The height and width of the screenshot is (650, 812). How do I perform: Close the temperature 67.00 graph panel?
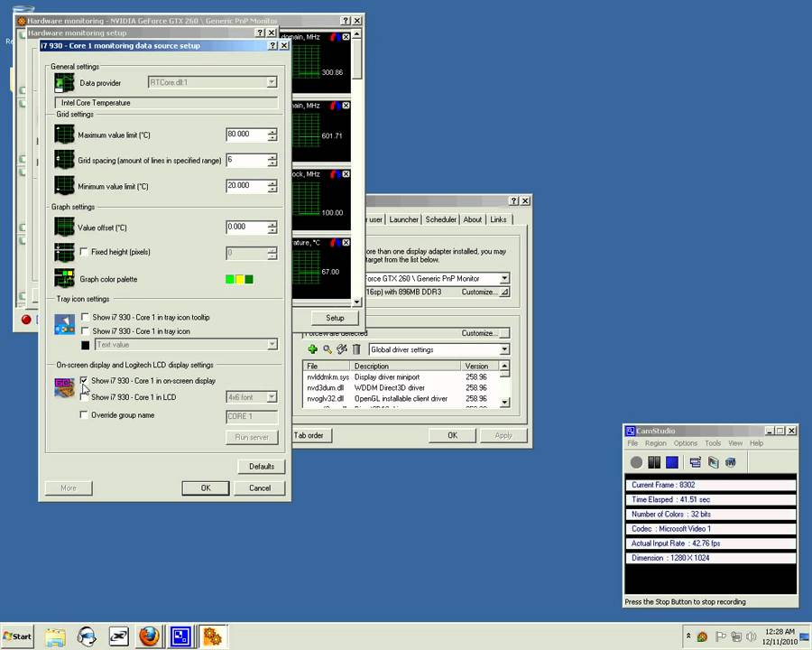(346, 243)
